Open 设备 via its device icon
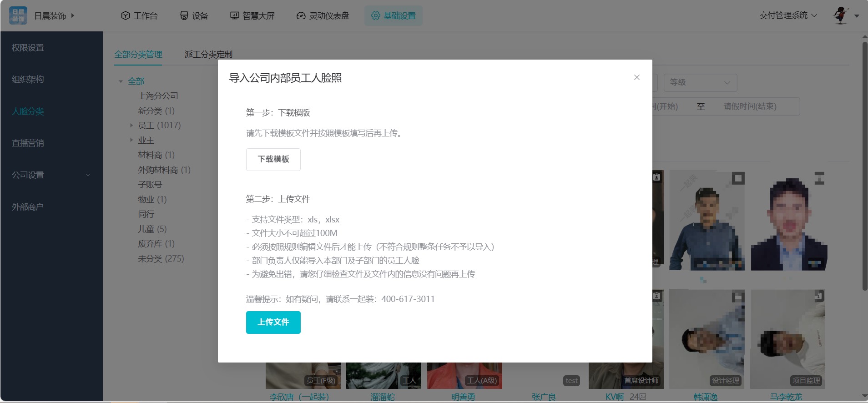Viewport: 868px width, 403px height. coord(184,16)
